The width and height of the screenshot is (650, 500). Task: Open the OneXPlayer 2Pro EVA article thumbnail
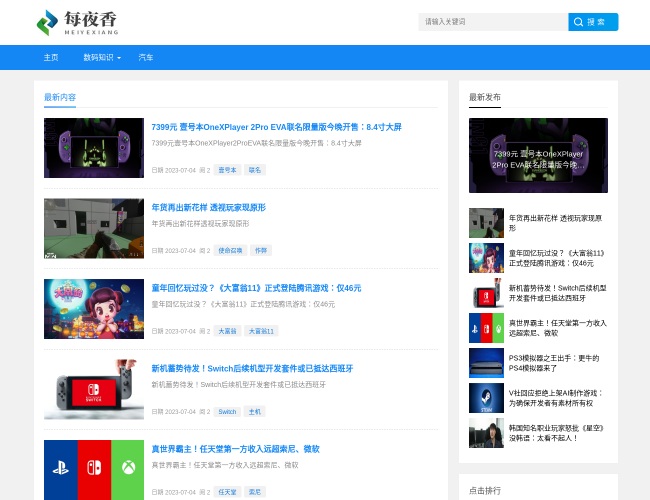[94, 148]
